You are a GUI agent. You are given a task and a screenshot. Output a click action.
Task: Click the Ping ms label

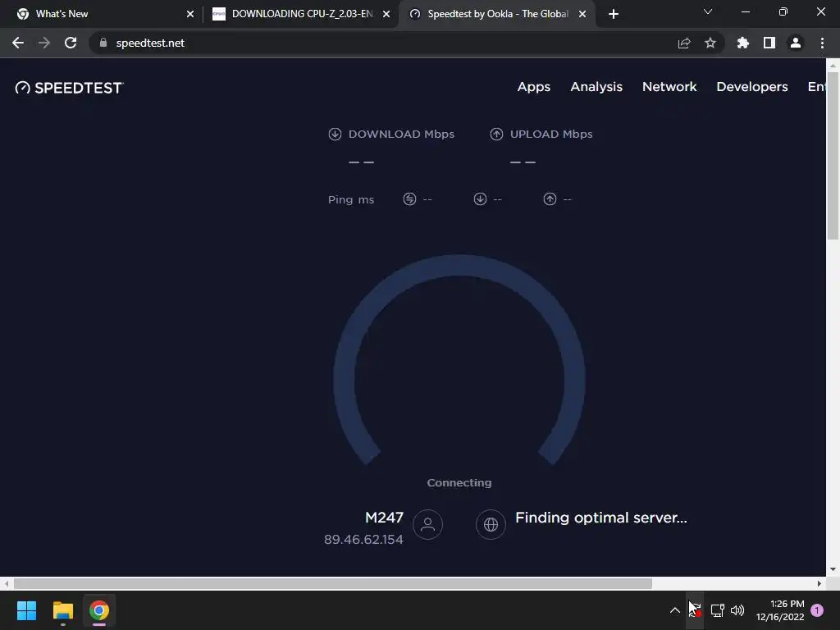point(351,200)
